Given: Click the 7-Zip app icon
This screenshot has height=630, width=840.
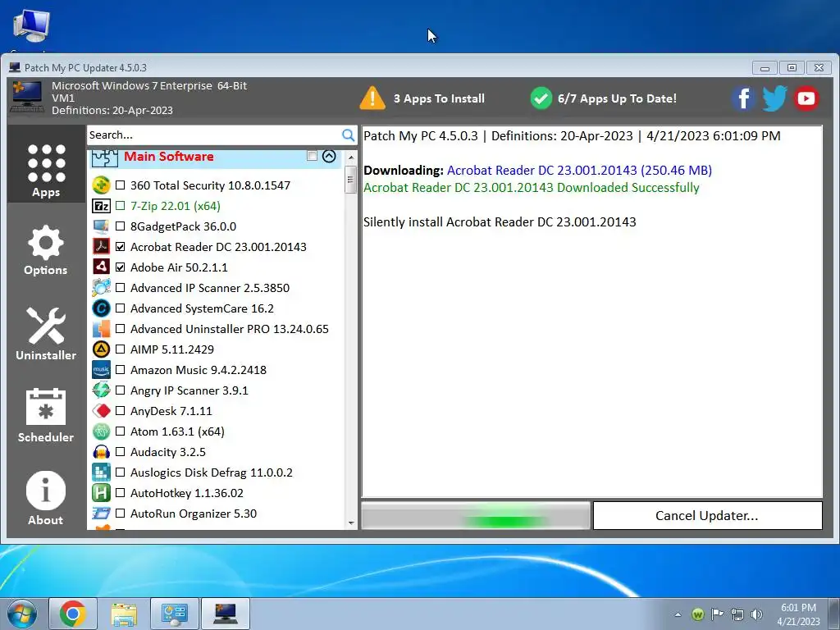Looking at the screenshot, I should [101, 206].
